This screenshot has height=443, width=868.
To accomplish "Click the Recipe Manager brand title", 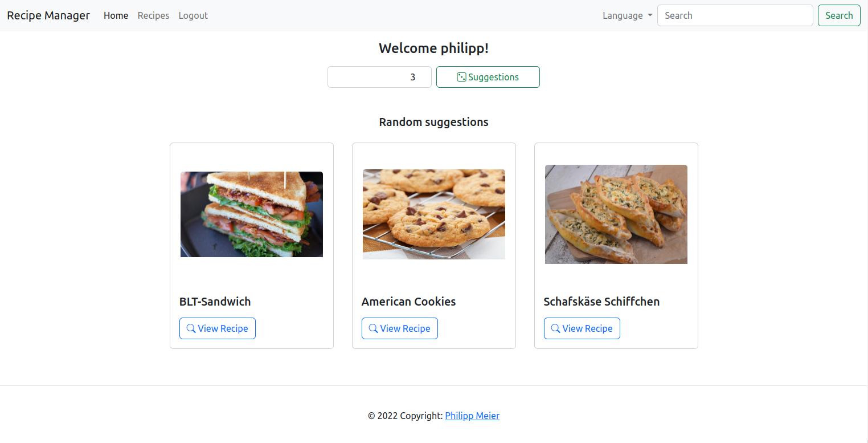I will point(48,15).
